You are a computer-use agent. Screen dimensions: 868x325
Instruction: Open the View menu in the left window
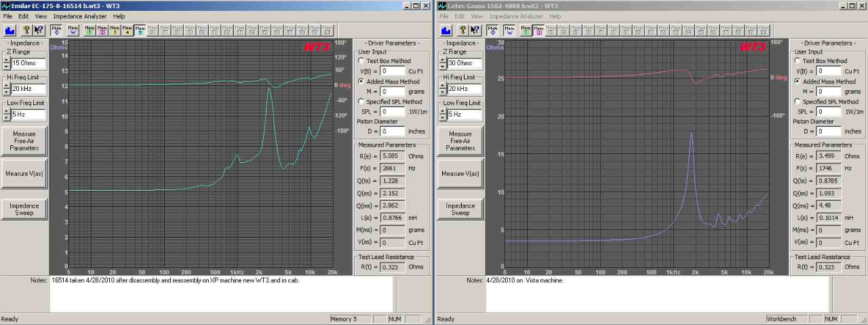point(41,16)
